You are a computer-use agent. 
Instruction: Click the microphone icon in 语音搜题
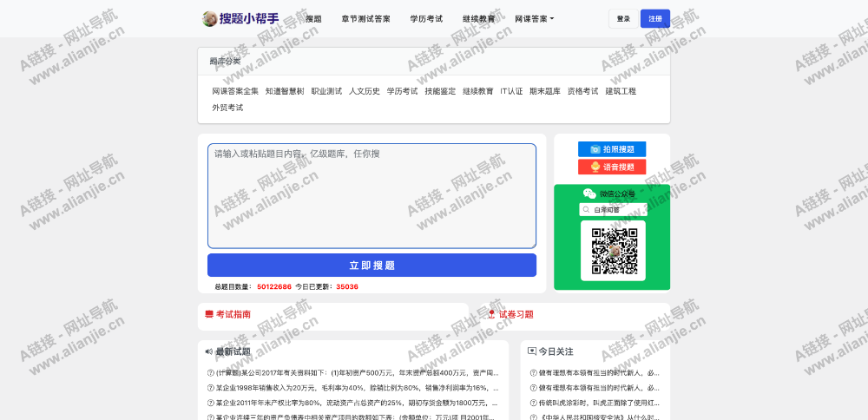pos(595,167)
